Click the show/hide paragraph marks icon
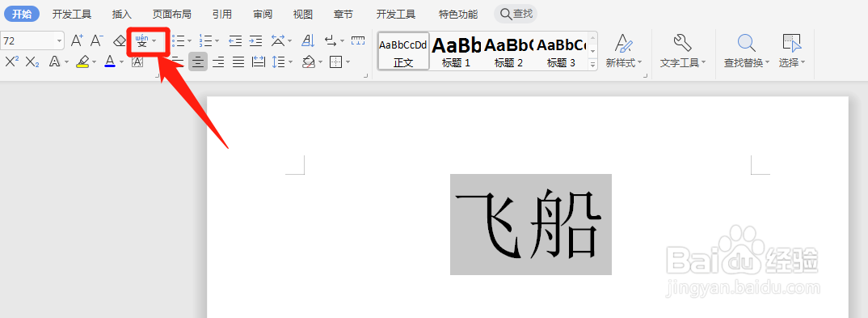 [331, 40]
